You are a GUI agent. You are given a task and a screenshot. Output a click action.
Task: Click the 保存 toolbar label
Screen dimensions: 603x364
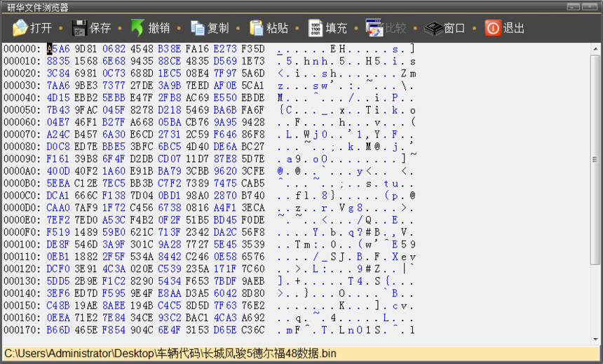[x=100, y=28]
